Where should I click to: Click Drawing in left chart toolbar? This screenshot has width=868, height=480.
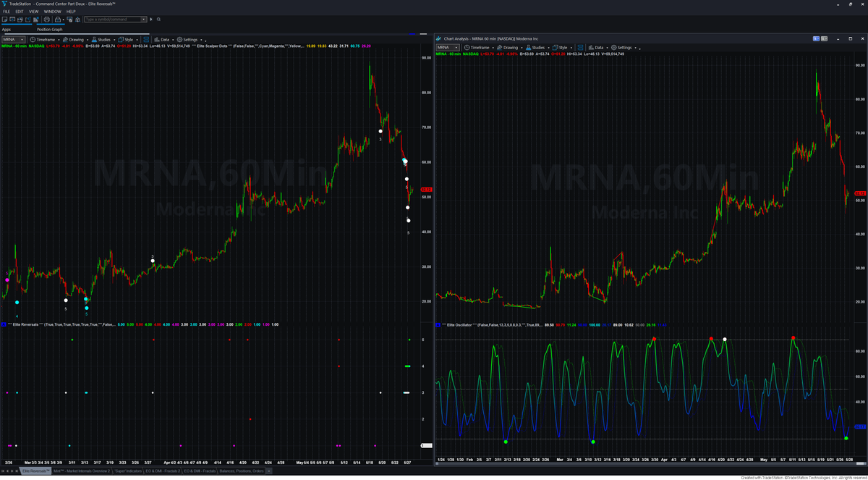[73, 39]
